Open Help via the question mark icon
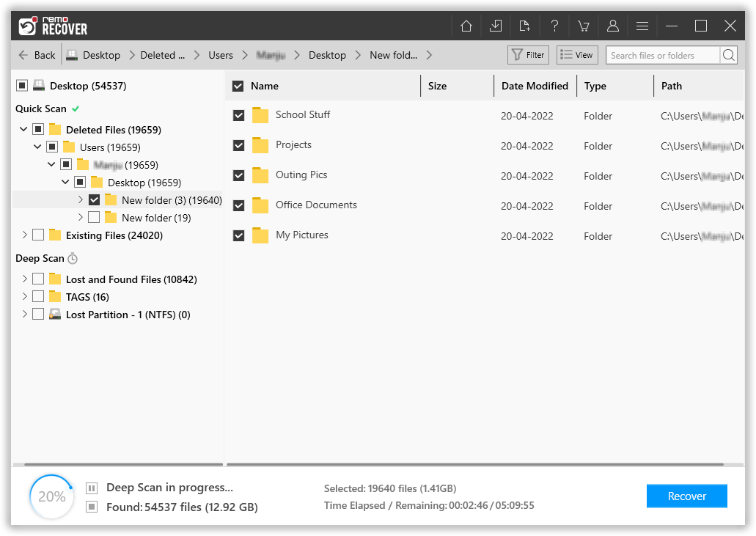 pyautogui.click(x=554, y=25)
